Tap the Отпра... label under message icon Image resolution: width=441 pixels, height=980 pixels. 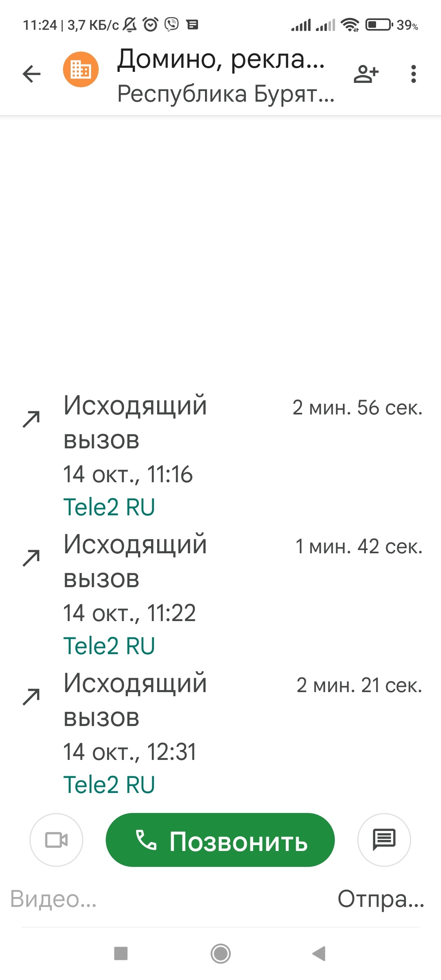[x=381, y=899]
